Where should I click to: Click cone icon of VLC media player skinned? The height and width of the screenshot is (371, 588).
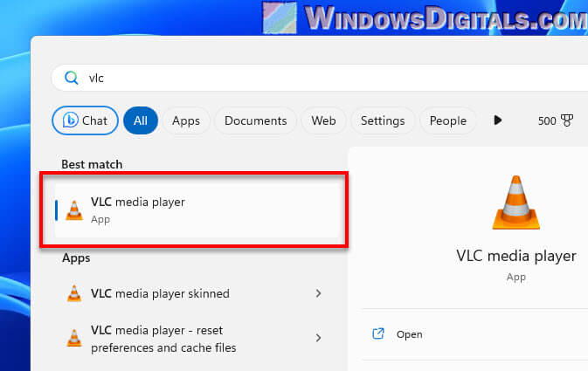(x=74, y=293)
